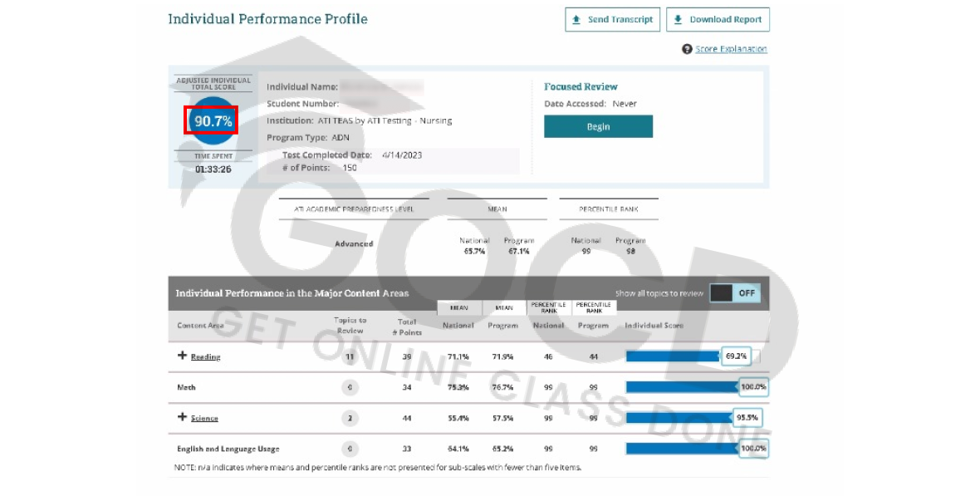Expand the Reading row with plus icon
Image resolution: width=980 pixels, height=496 pixels.
(x=182, y=356)
